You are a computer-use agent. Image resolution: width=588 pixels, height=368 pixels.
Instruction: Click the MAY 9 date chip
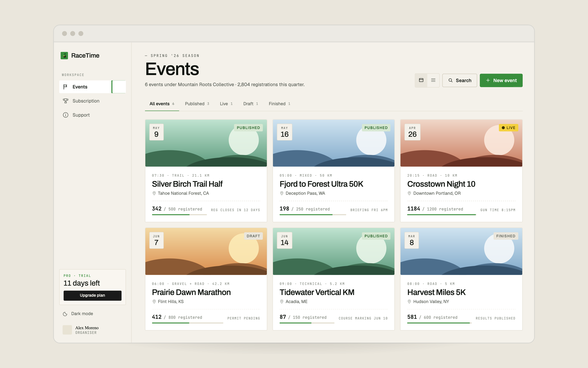tap(156, 132)
